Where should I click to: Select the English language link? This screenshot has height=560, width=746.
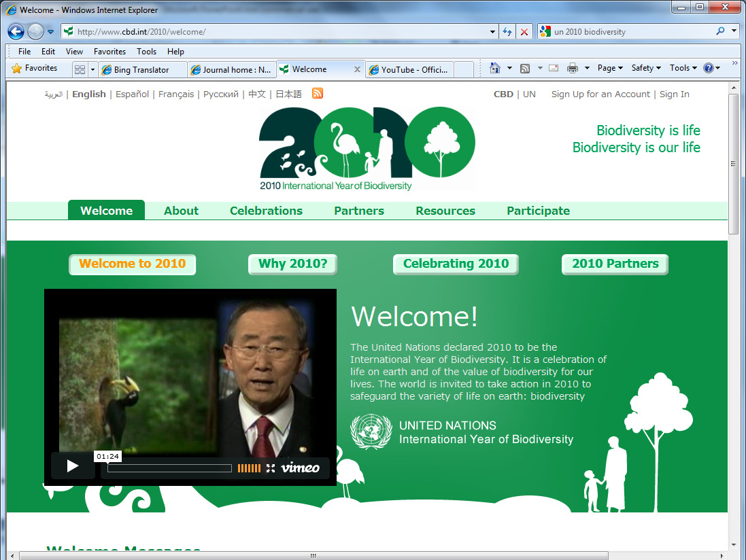[89, 94]
